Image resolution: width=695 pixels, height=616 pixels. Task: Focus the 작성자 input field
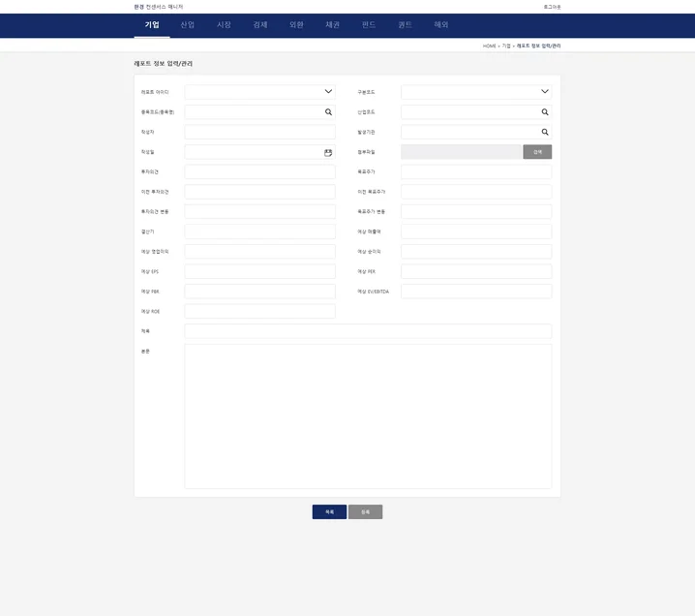click(x=259, y=132)
